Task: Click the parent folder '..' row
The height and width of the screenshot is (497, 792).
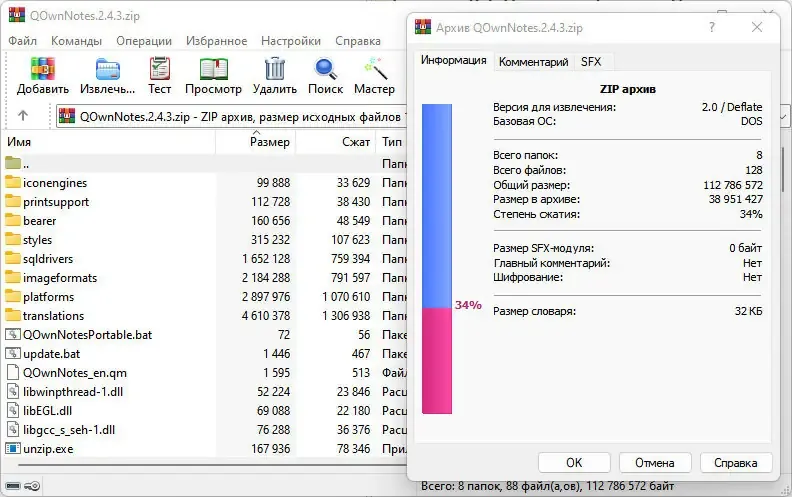Action: coord(205,164)
